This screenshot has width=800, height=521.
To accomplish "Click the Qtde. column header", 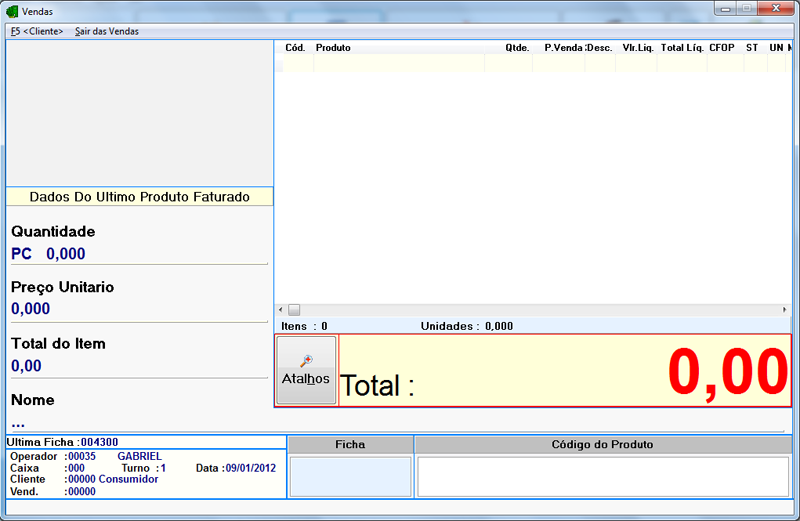I will tap(517, 47).
